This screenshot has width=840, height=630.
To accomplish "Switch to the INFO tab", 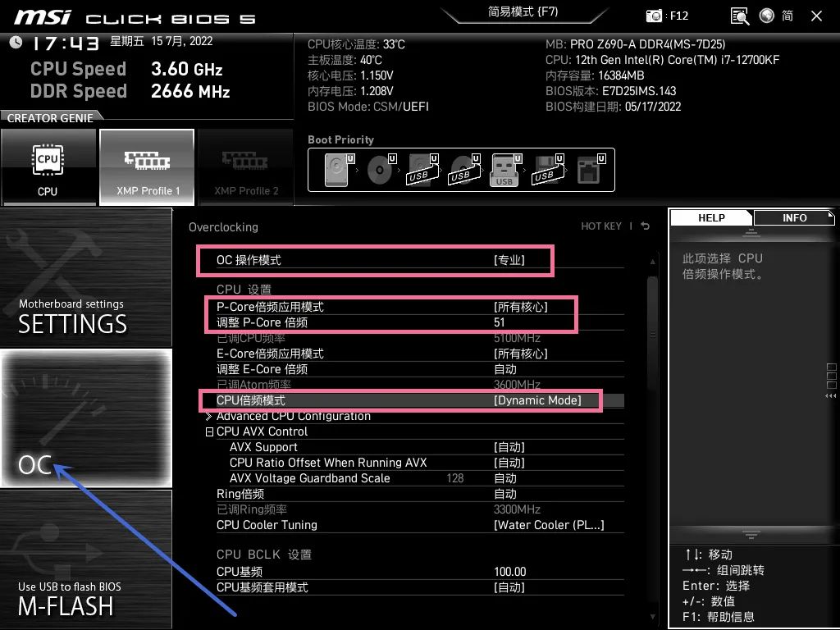I will tap(793, 217).
